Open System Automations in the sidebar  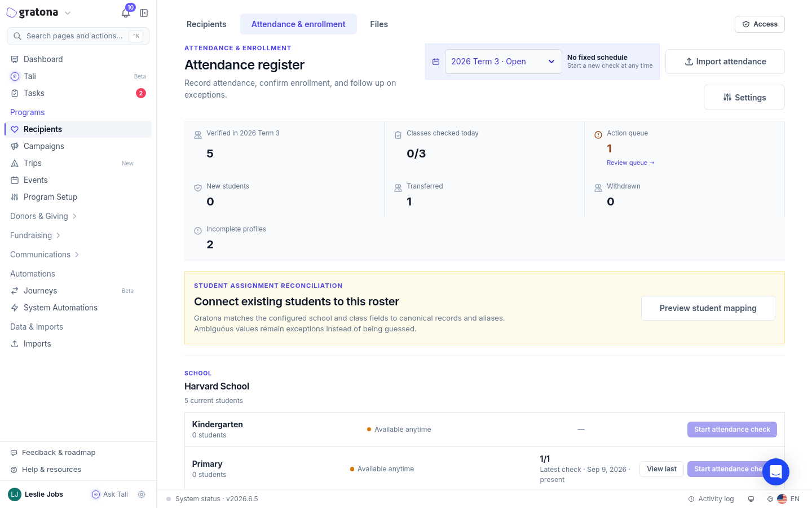(78, 308)
